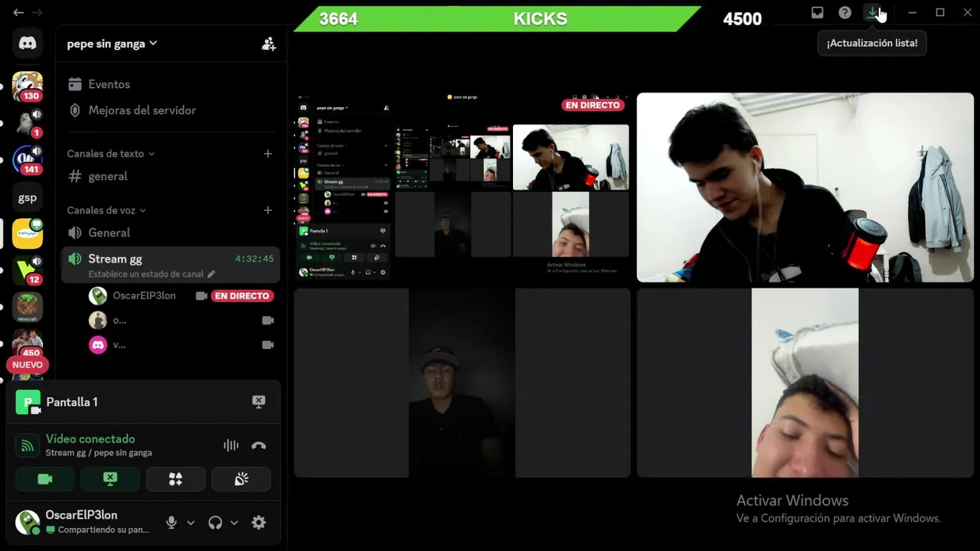Open the server with 130 notifications
Image resolution: width=980 pixels, height=551 pixels.
(x=28, y=86)
